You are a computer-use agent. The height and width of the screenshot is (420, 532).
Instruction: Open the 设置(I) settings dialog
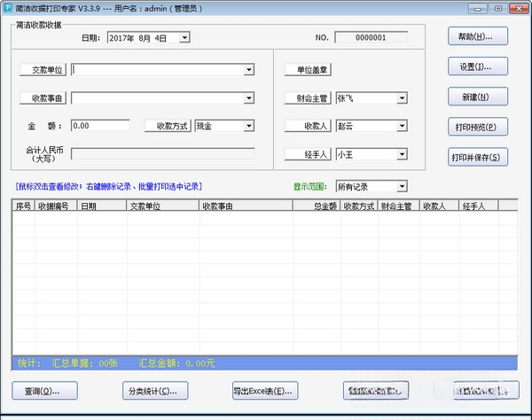coord(478,66)
